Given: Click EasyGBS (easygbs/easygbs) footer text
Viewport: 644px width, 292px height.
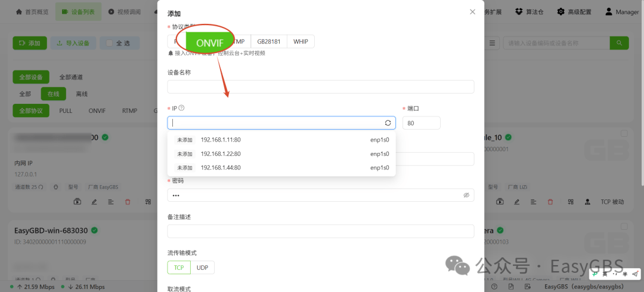Looking at the screenshot, I should [584, 287].
